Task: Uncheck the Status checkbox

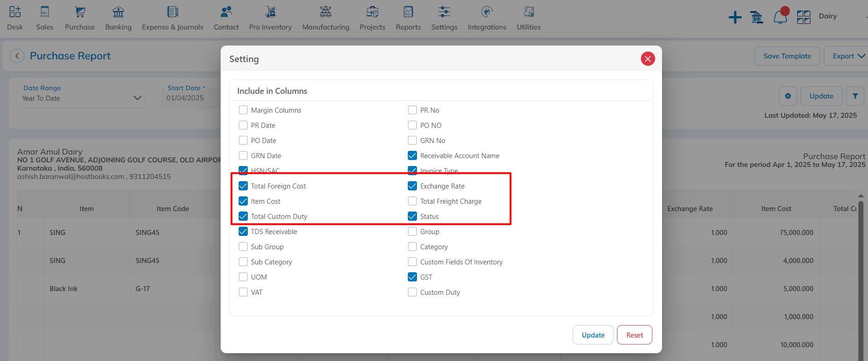Action: 412,216
